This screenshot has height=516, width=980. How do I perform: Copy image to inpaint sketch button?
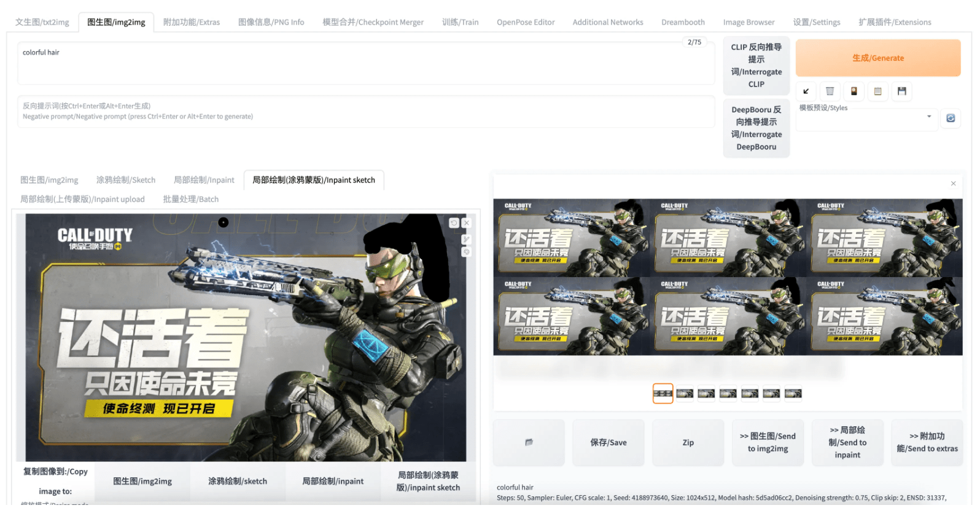(x=428, y=481)
